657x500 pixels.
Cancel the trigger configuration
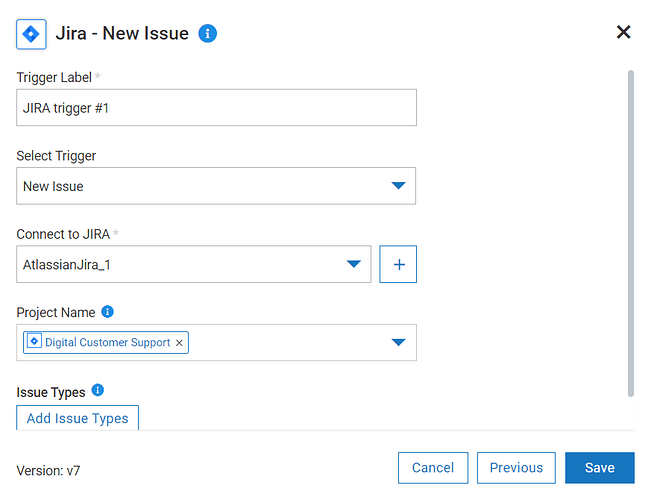click(433, 468)
